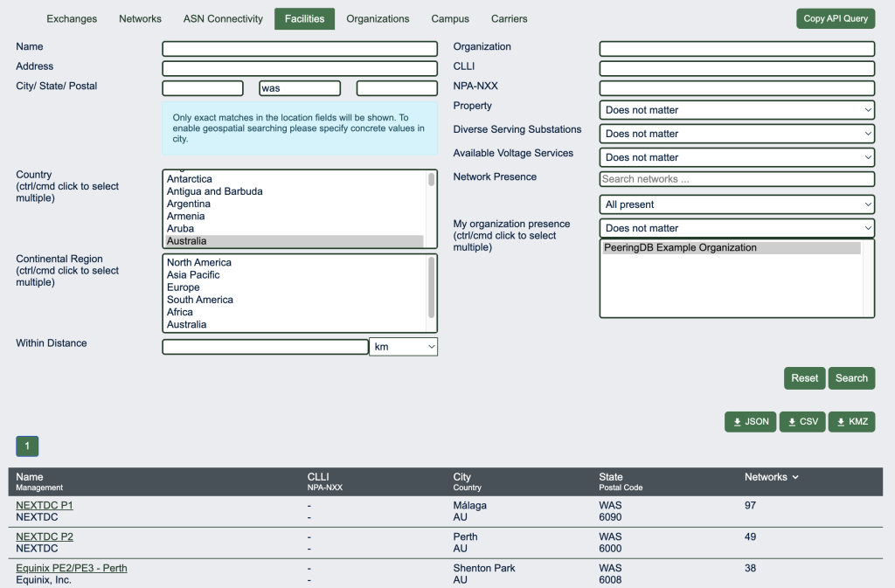895x588 pixels.
Task: Click the Within Distance input
Action: point(266,347)
